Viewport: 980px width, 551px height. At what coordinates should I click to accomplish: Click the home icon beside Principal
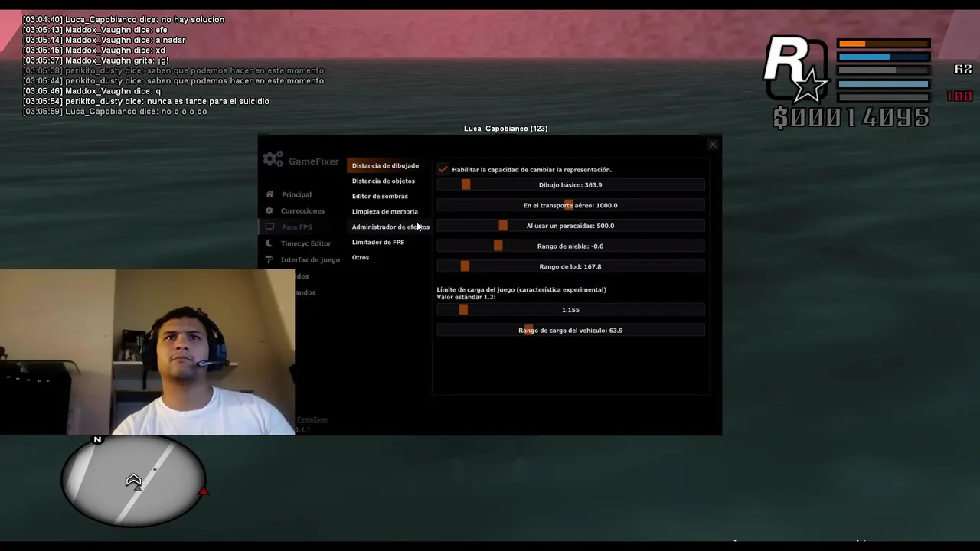[269, 194]
